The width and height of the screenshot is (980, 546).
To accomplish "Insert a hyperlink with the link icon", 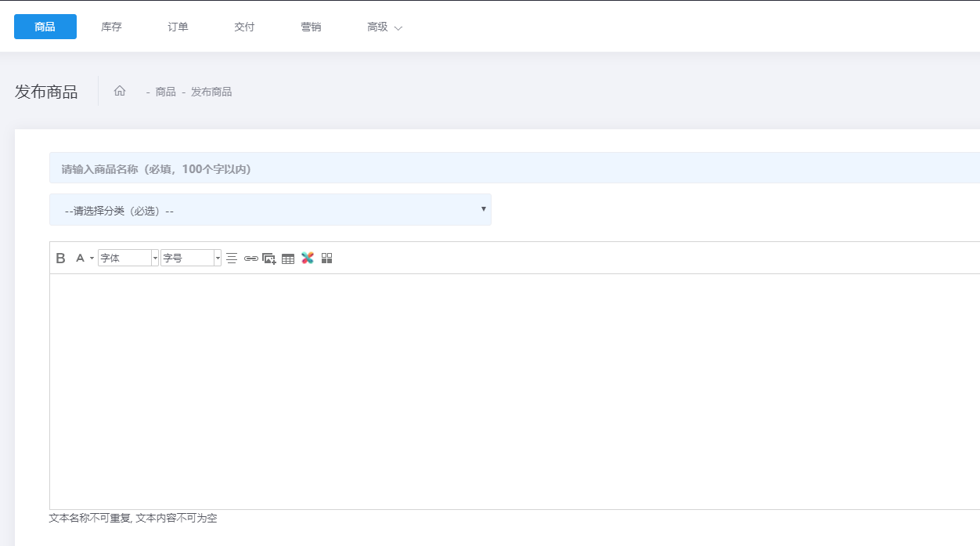I will coord(250,259).
